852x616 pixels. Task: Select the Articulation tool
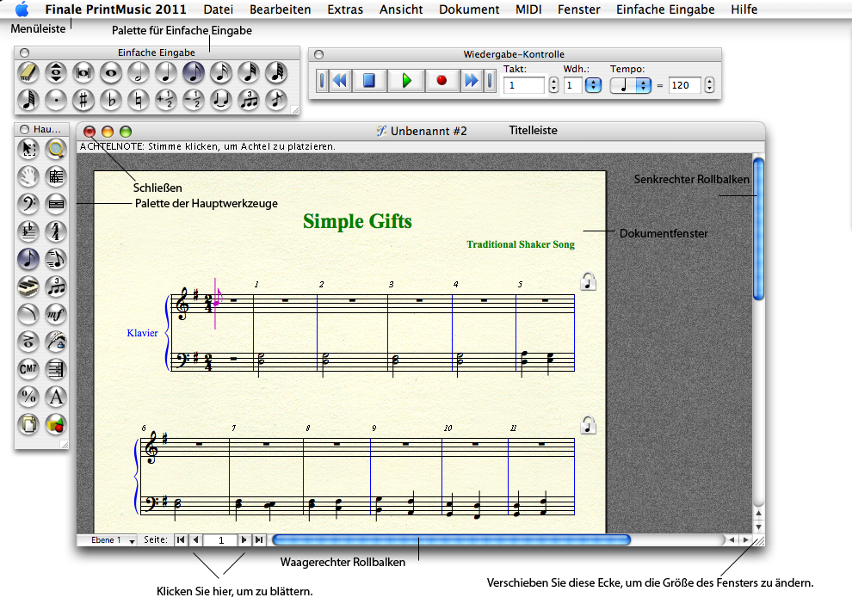(x=28, y=342)
